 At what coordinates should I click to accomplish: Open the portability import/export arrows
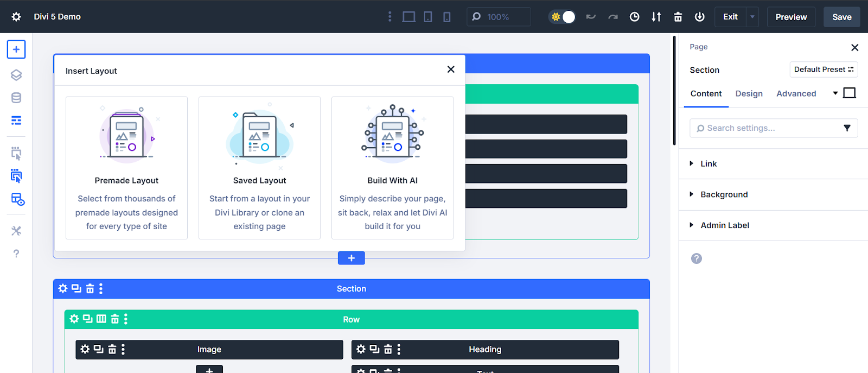click(656, 17)
